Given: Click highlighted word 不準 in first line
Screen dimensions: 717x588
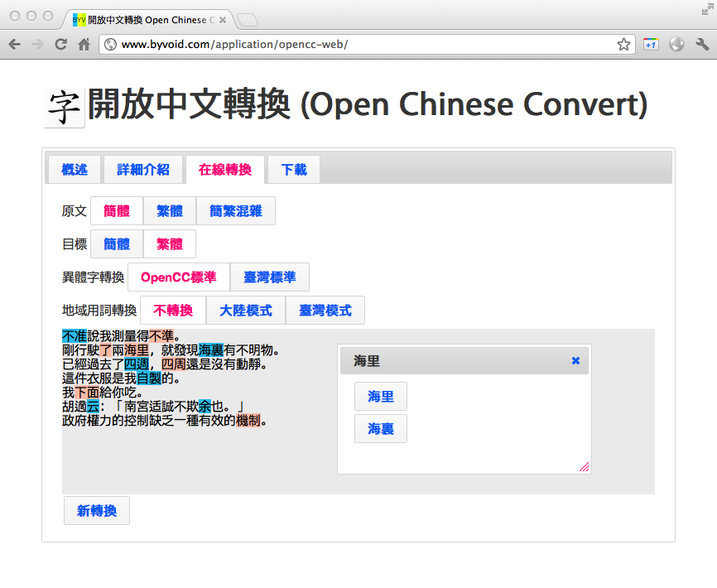Looking at the screenshot, I should [x=161, y=336].
